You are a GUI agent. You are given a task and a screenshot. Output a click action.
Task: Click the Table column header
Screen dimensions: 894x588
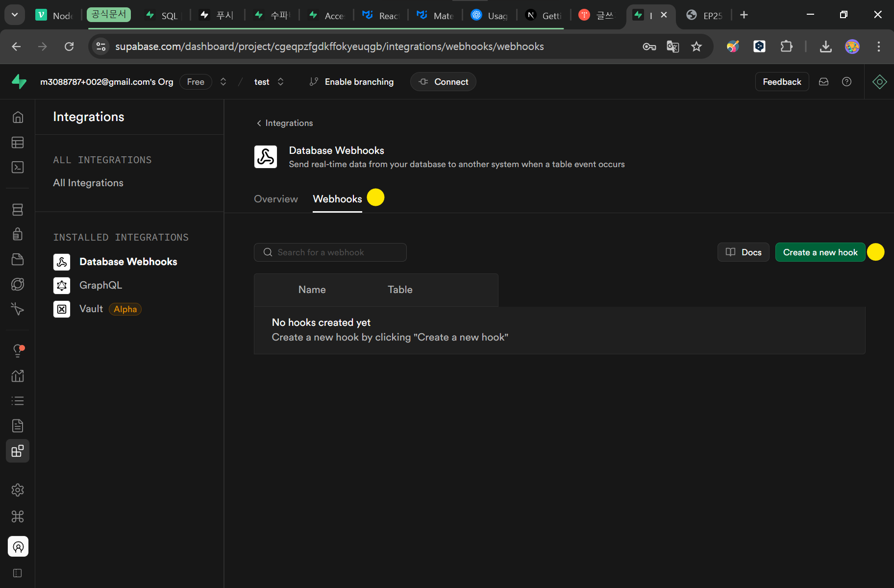pyautogui.click(x=400, y=290)
